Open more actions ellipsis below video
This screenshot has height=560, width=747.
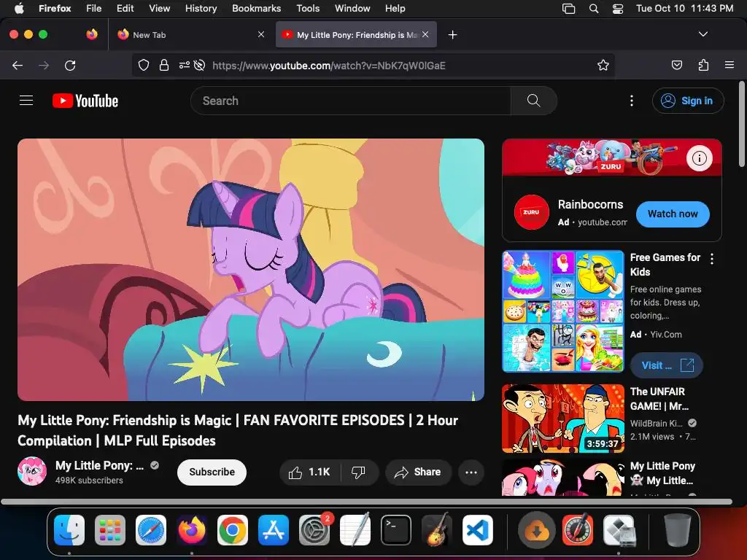tap(471, 472)
